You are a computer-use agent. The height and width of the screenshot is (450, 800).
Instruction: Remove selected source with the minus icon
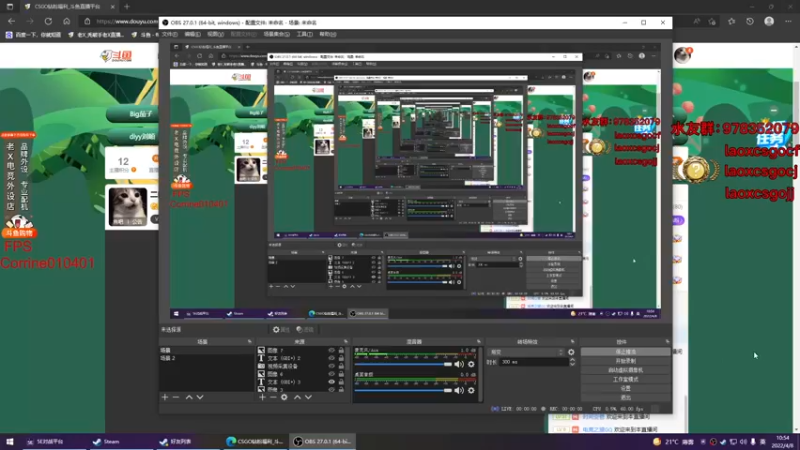click(273, 397)
